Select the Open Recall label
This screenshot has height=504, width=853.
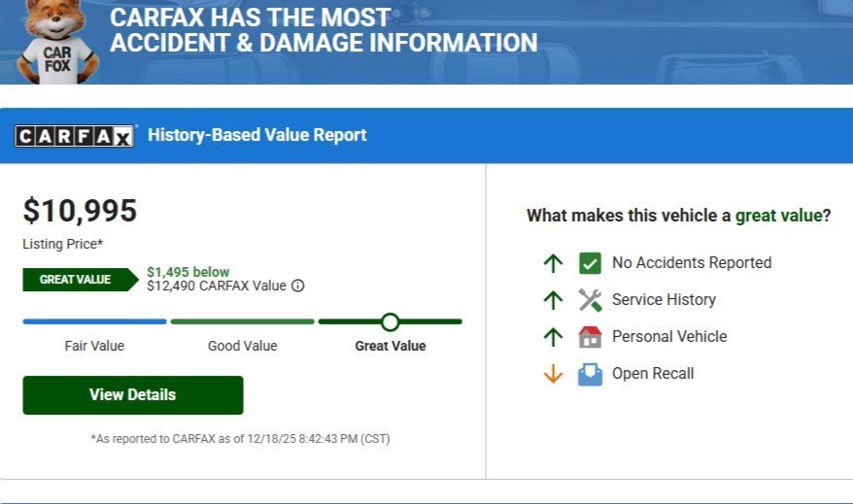652,374
